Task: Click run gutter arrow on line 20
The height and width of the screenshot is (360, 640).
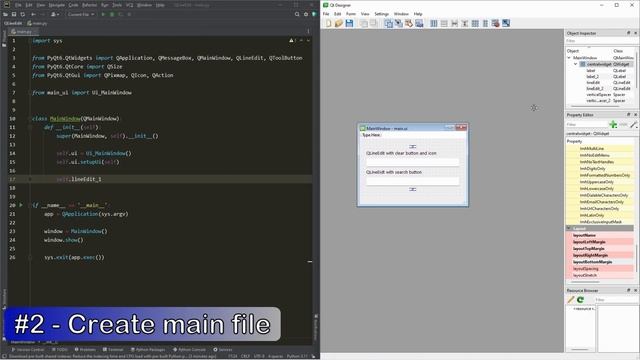Action: point(21,205)
